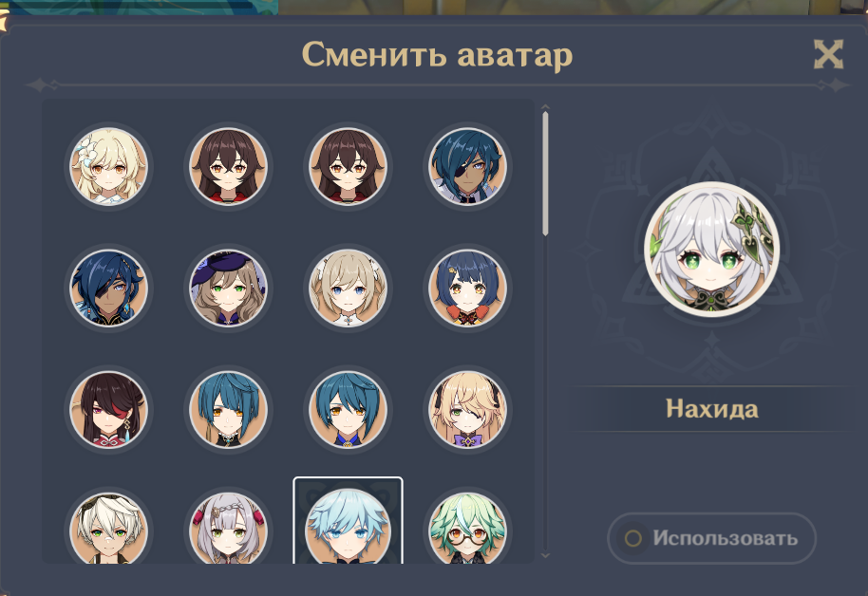This screenshot has height=596, width=868.
Task: Click the Нахида name label
Action: pos(712,409)
